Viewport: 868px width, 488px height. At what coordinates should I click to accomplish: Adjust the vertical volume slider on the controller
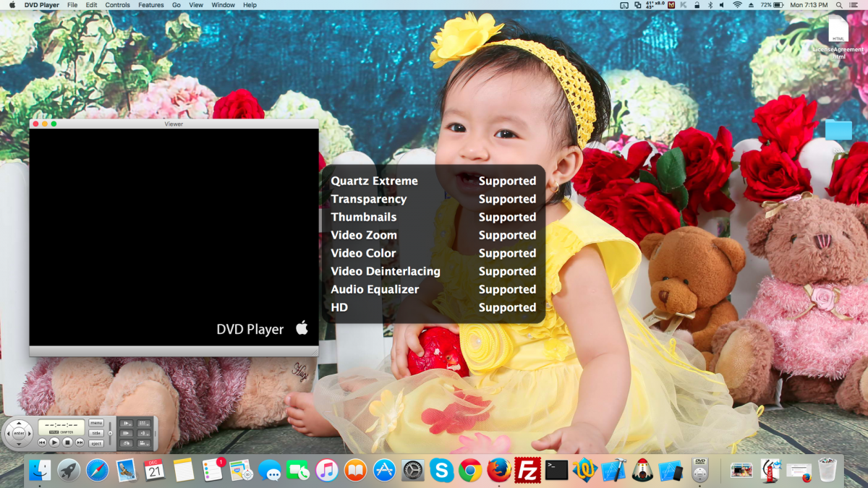coord(110,433)
